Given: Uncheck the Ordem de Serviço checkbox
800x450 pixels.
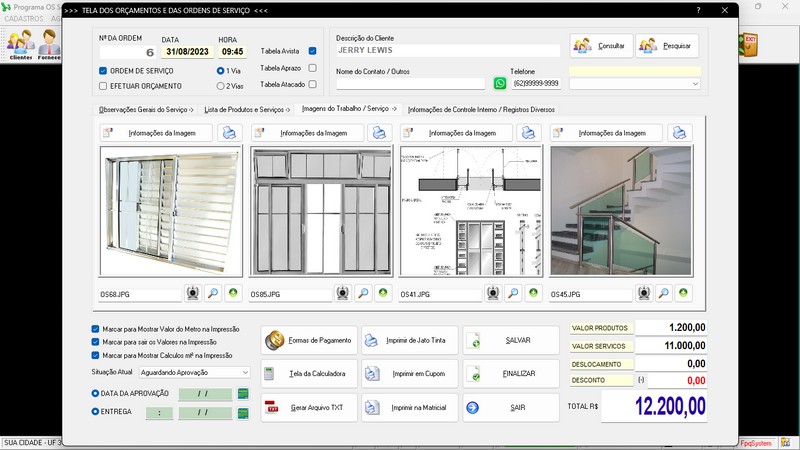Looking at the screenshot, I should [103, 71].
